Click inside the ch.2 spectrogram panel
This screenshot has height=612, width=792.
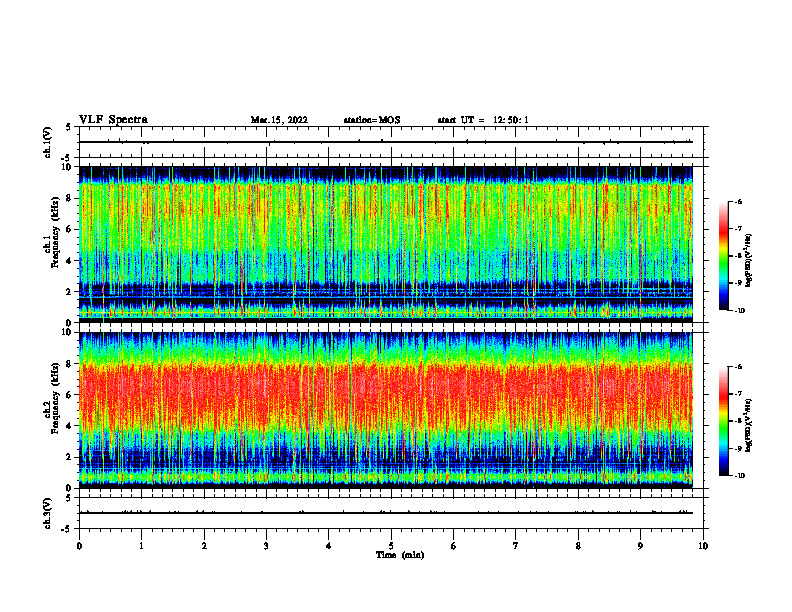[385, 410]
